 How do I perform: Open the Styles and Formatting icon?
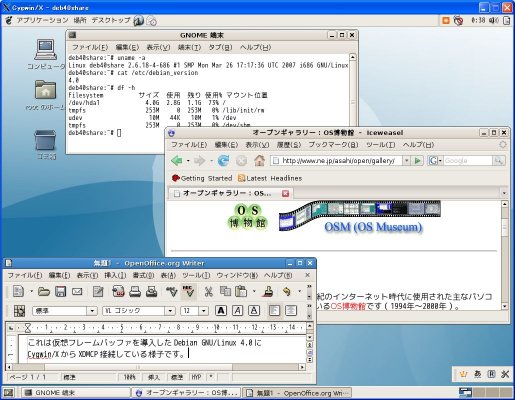[19, 311]
